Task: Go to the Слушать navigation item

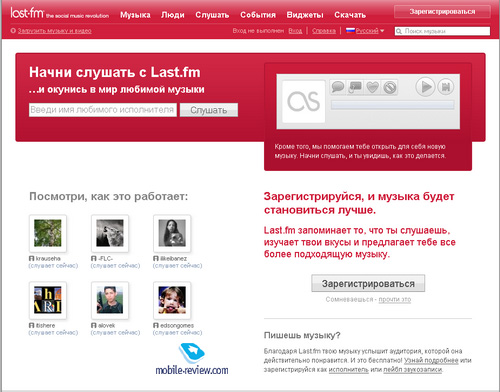Action: [x=212, y=15]
